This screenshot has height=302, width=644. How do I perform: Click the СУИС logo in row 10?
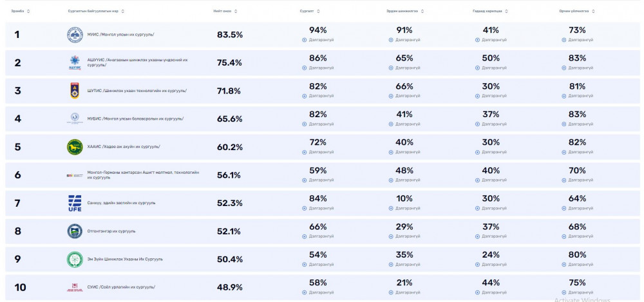[x=75, y=287]
